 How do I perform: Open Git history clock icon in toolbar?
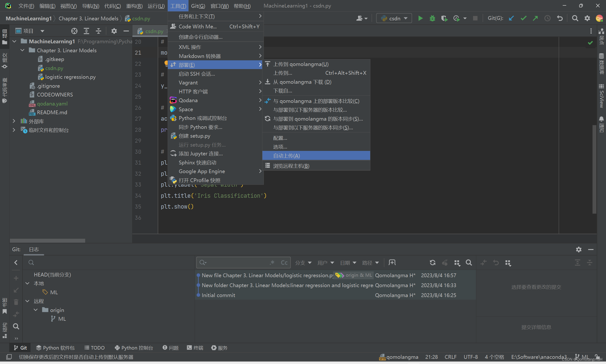click(x=548, y=18)
